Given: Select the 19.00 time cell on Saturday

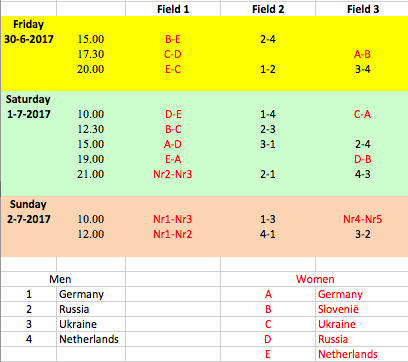Looking at the screenshot, I should pyautogui.click(x=91, y=159).
